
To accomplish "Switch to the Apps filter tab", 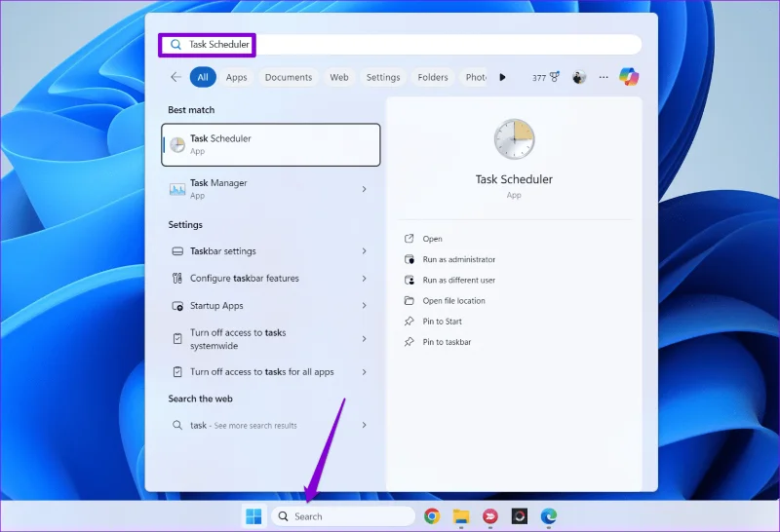I will pos(236,77).
